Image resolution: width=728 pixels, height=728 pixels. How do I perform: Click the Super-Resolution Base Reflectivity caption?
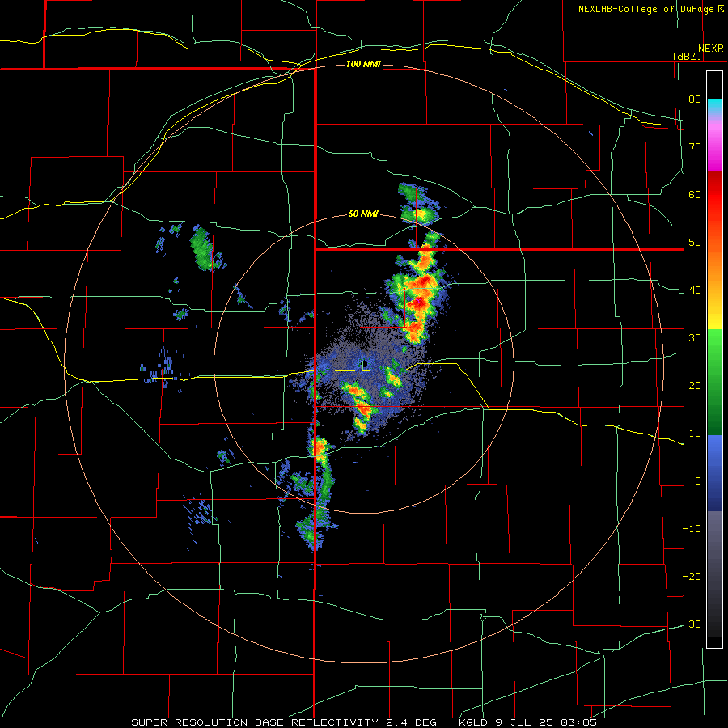click(364, 722)
